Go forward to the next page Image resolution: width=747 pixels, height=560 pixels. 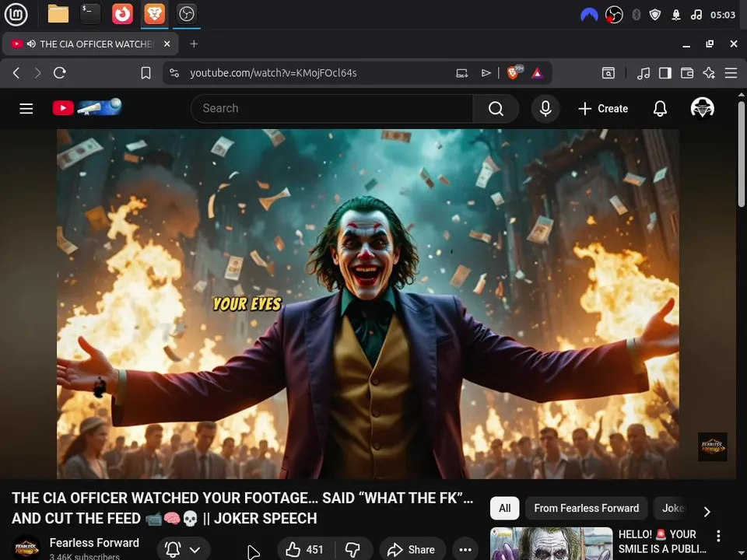[37, 73]
